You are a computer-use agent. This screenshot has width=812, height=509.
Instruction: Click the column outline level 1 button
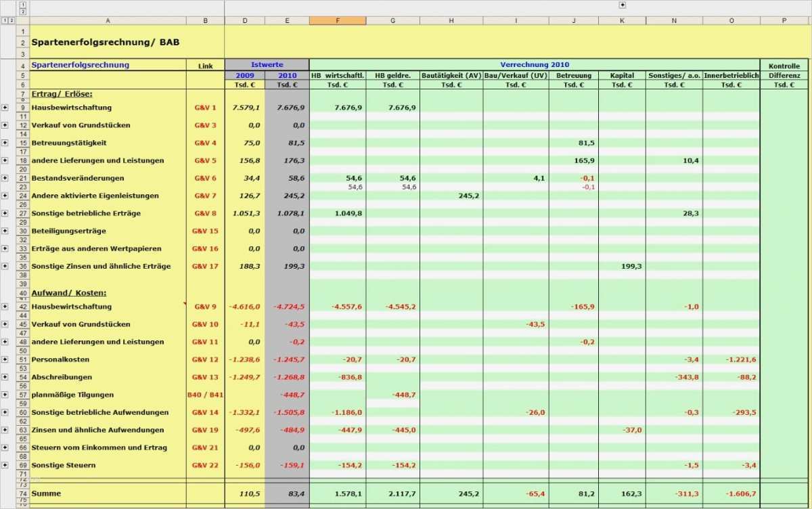click(24, 4)
